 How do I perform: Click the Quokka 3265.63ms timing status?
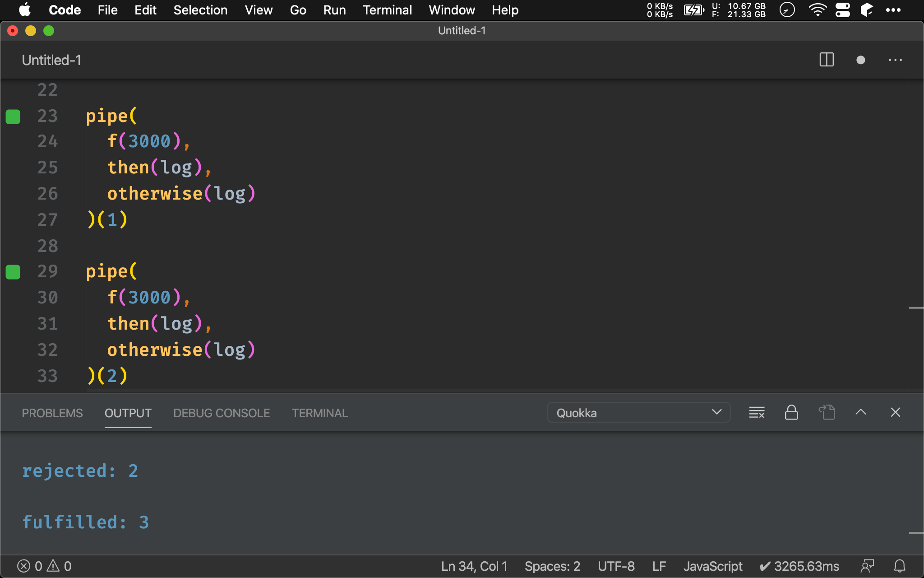pyautogui.click(x=799, y=566)
